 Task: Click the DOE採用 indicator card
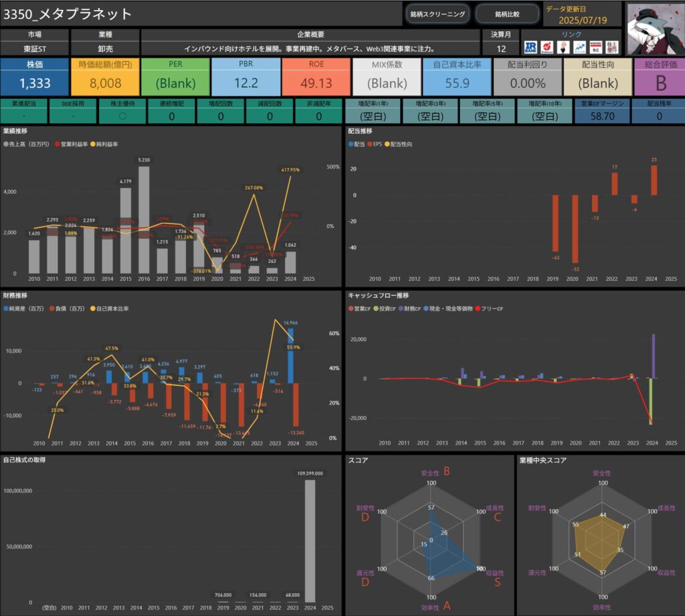pos(73,111)
